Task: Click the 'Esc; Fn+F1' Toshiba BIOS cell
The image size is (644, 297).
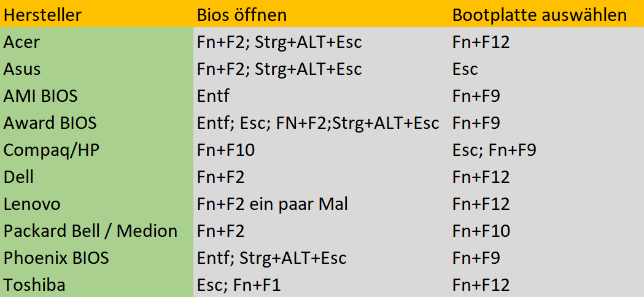Action: [x=239, y=285]
